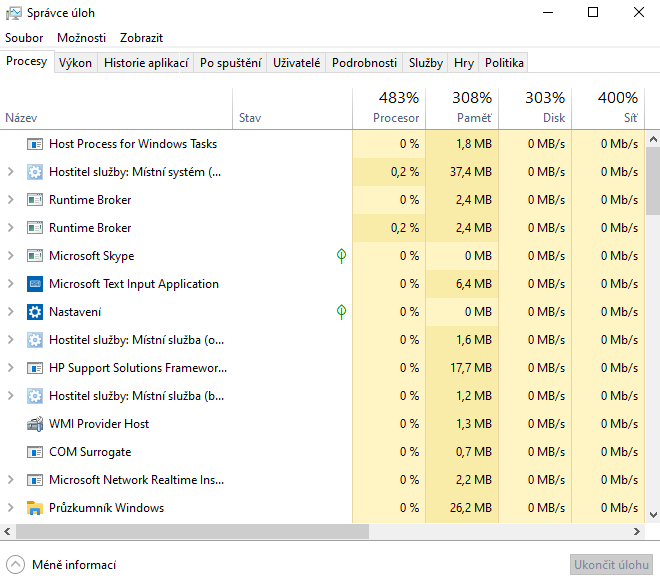Open the Možnosti menu
This screenshot has height=588, width=660.
click(x=82, y=38)
